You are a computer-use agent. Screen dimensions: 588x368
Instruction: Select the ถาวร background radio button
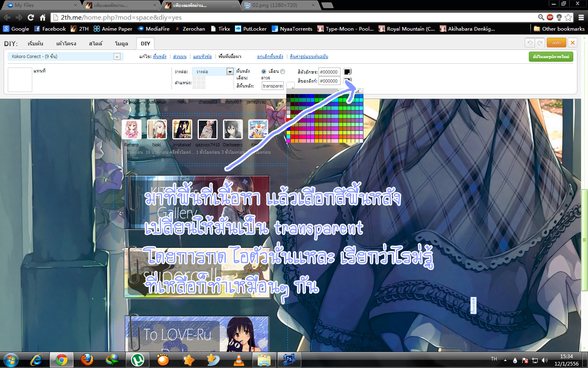click(283, 72)
